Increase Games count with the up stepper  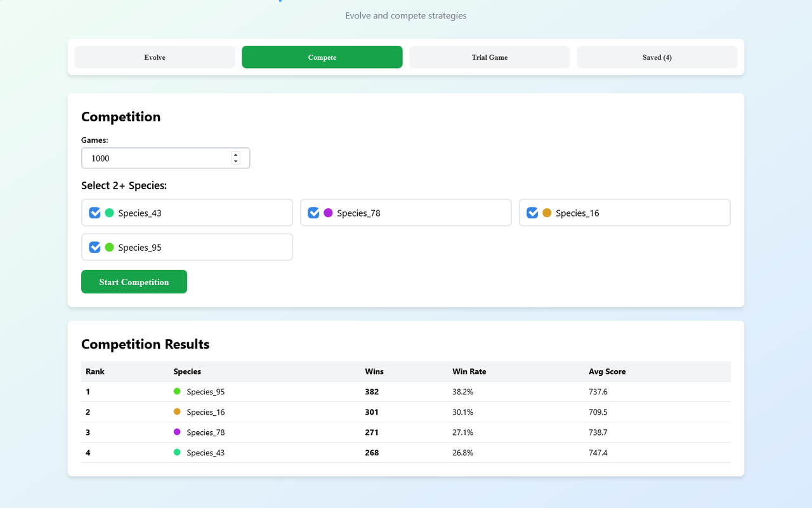[x=236, y=155]
